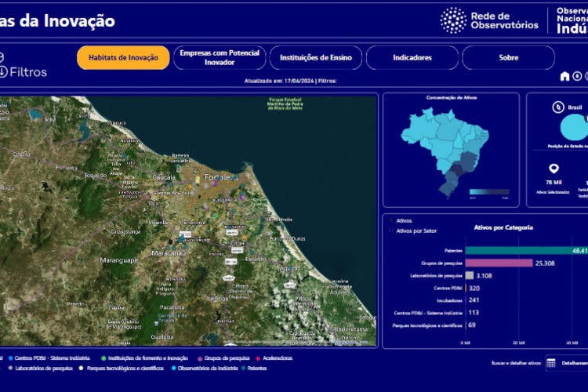Select the Ativos por Setor option

[391, 230]
